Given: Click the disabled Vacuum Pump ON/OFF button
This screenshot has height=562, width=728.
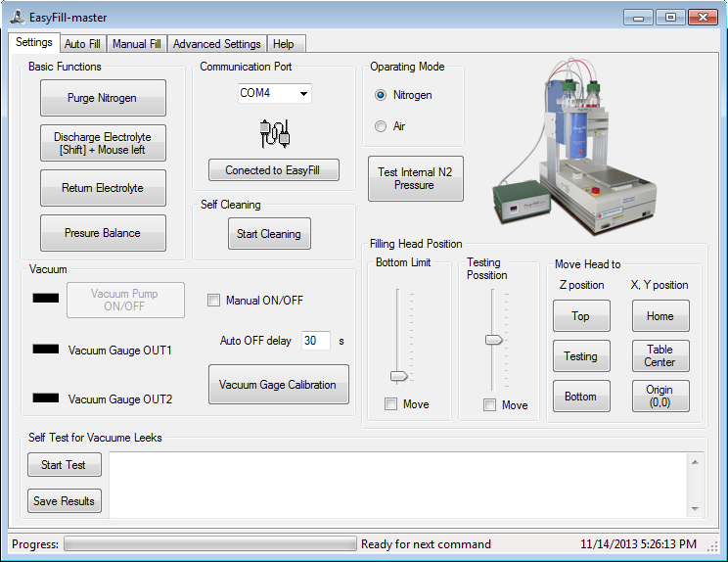Looking at the screenshot, I should click(x=125, y=300).
